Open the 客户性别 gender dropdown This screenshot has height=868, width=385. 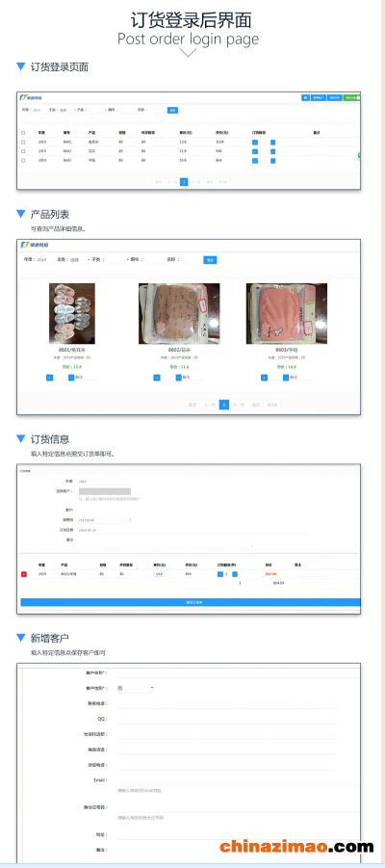pyautogui.click(x=136, y=688)
